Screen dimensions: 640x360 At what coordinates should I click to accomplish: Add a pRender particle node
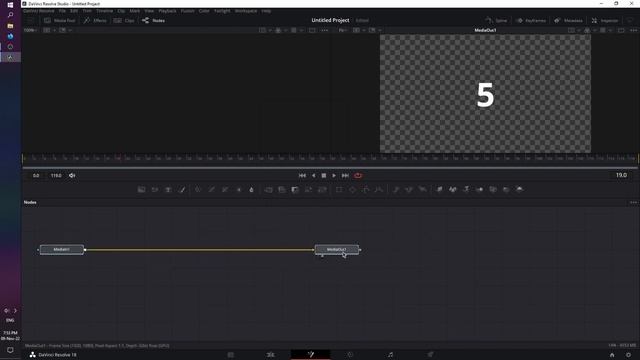pyautogui.click(x=423, y=189)
